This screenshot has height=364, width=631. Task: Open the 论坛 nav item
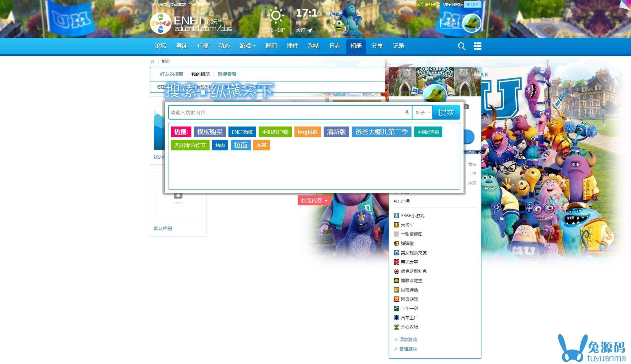(x=160, y=46)
